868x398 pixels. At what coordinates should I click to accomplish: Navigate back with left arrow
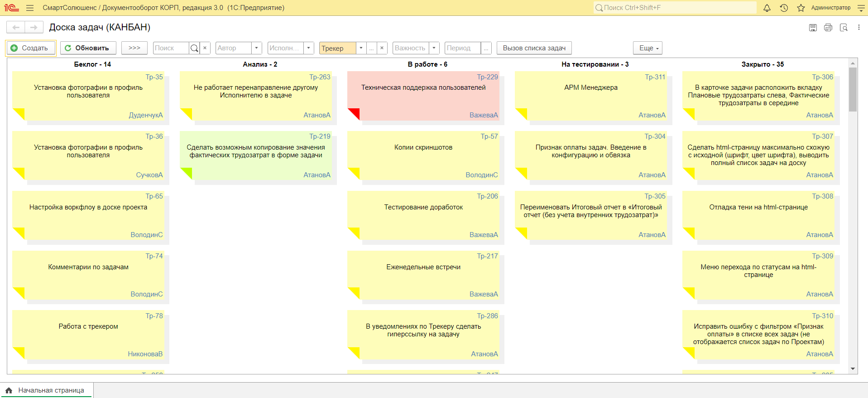tap(16, 27)
